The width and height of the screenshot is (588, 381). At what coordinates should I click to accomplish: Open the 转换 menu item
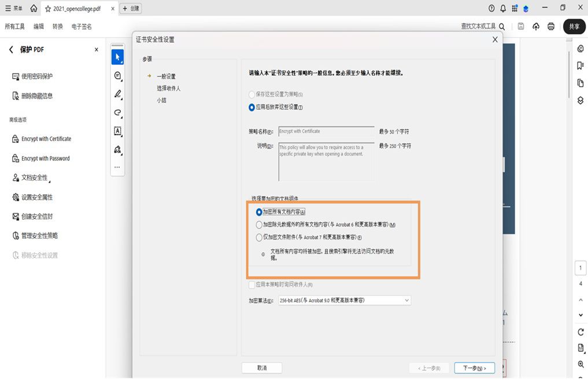[57, 26]
